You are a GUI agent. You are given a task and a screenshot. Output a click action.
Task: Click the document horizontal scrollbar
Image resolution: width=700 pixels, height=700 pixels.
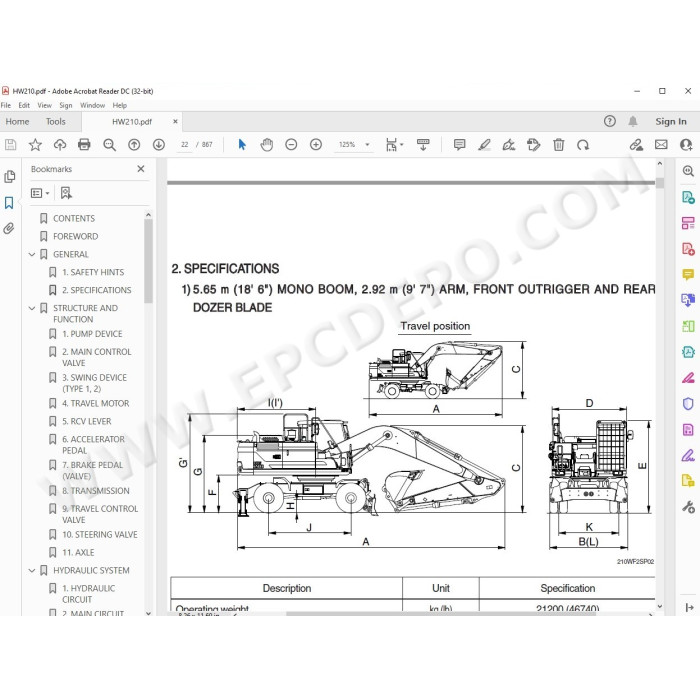pos(441,614)
